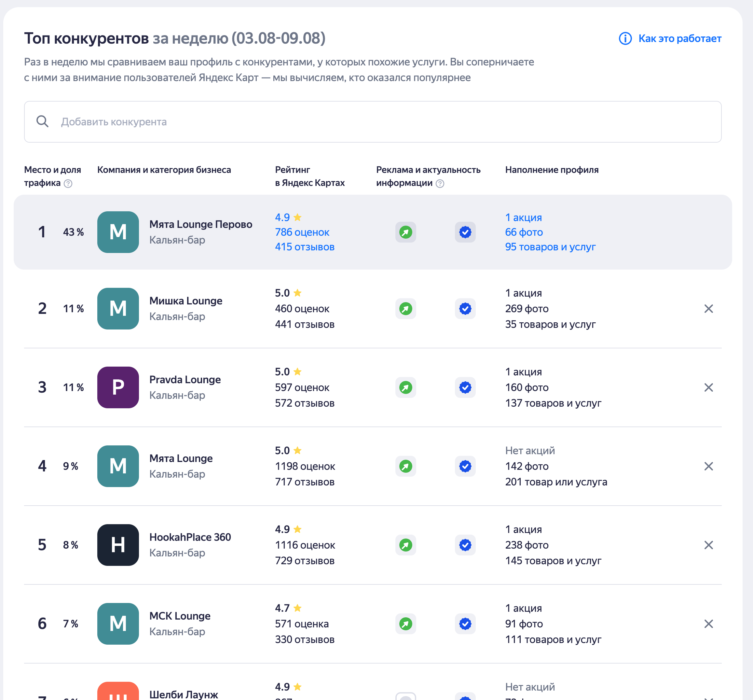This screenshot has height=700, width=753.
Task: Click help icon next to 'трафика' header
Action: click(68, 184)
